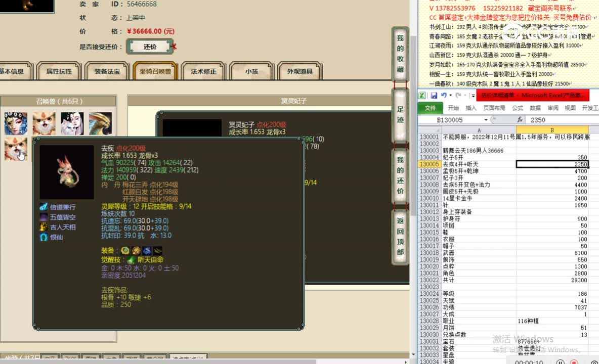599x364 pixels.
Task: Click the 吉人天相 skill icon
Action: point(44,226)
